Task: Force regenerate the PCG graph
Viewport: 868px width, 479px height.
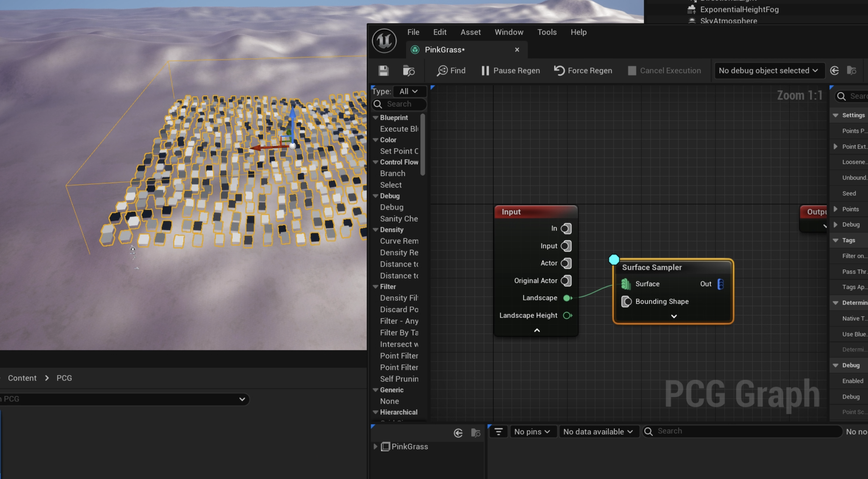Action: (583, 71)
